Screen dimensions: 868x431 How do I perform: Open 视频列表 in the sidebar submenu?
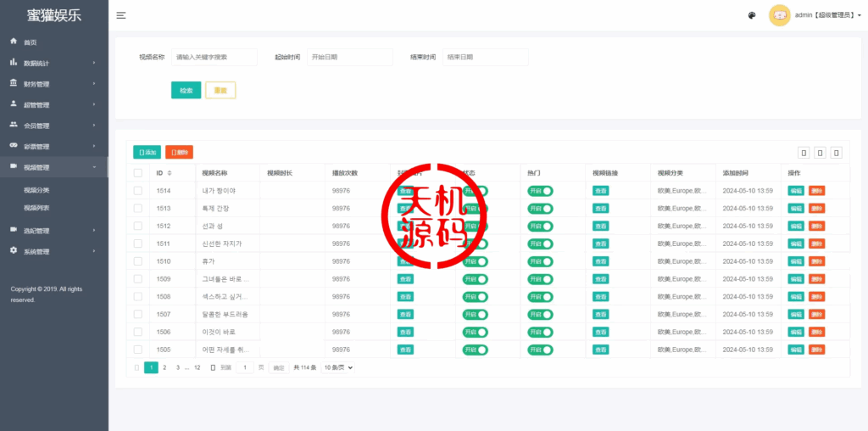point(36,208)
